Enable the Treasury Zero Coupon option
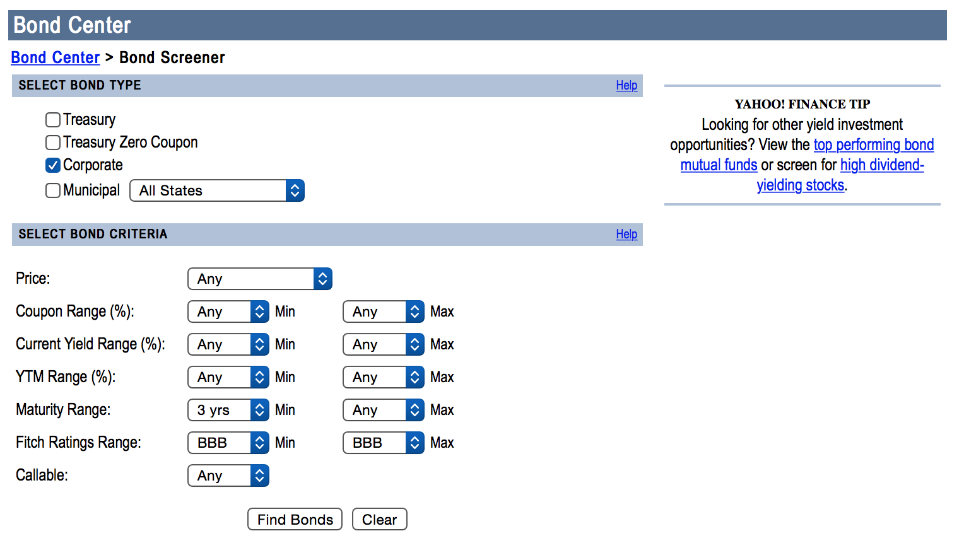This screenshot has height=560, width=964. [53, 143]
